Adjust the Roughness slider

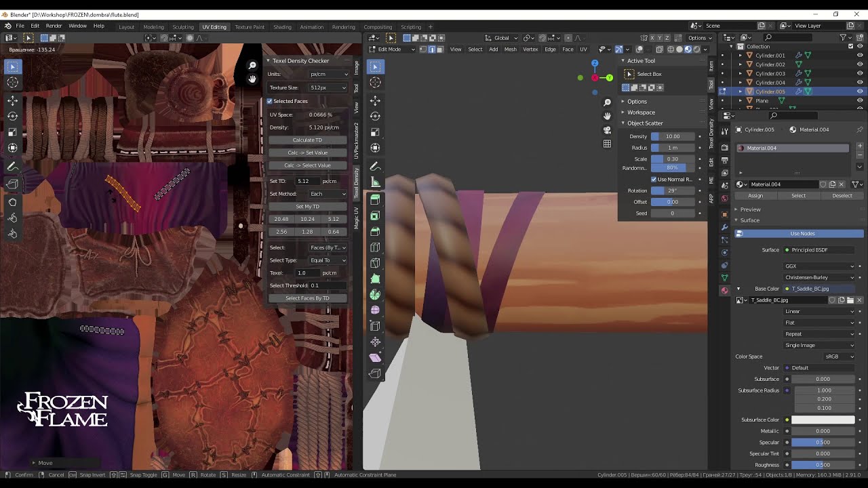(823, 465)
